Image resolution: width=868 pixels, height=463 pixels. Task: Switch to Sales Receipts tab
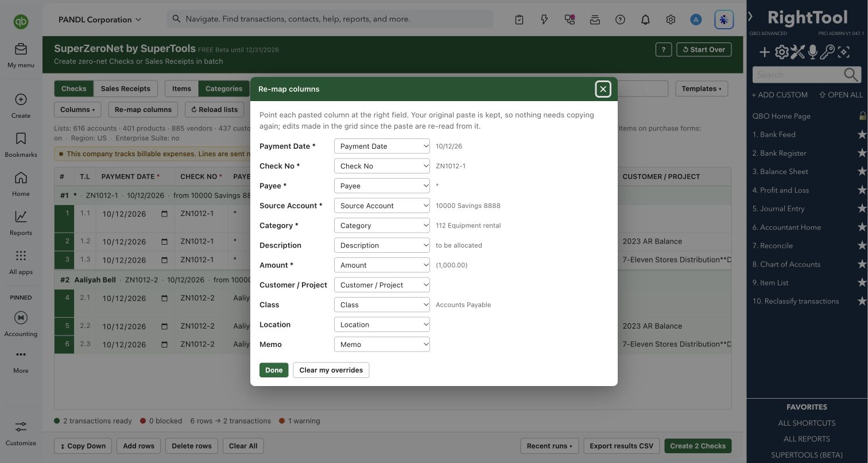tap(125, 88)
